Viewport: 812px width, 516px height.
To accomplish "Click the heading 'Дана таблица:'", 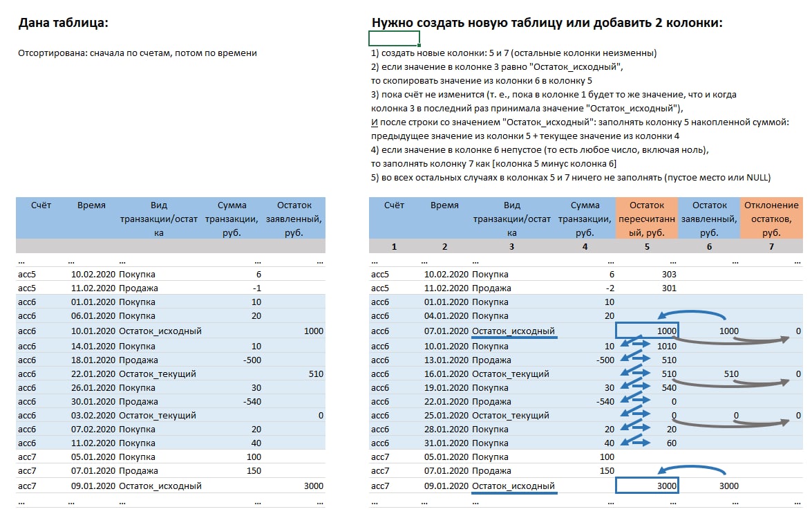I will [x=63, y=23].
